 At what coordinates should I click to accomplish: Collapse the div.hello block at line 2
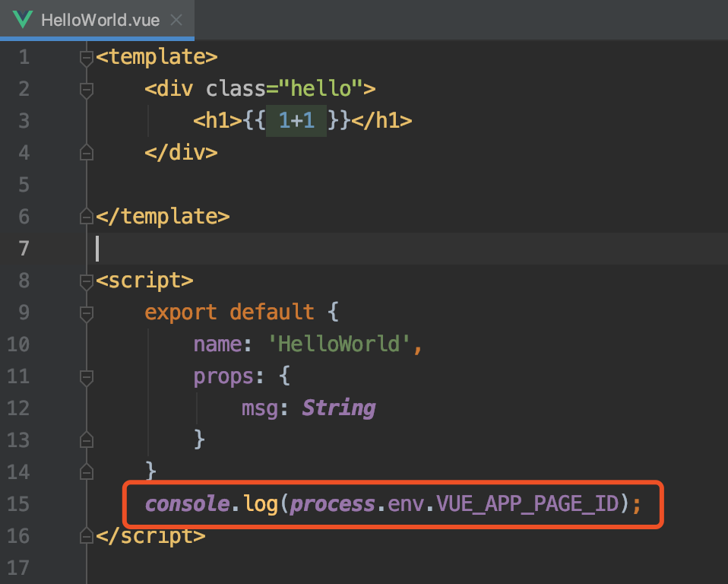87,90
